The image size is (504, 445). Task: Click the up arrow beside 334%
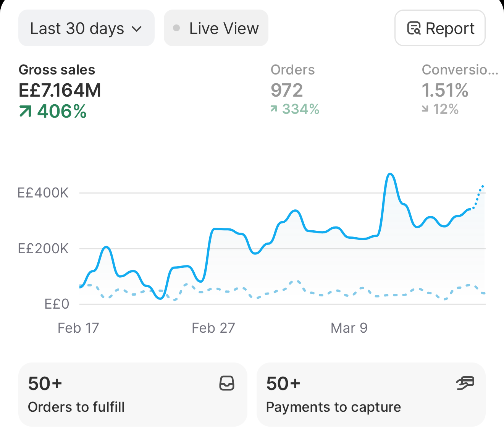pyautogui.click(x=274, y=109)
